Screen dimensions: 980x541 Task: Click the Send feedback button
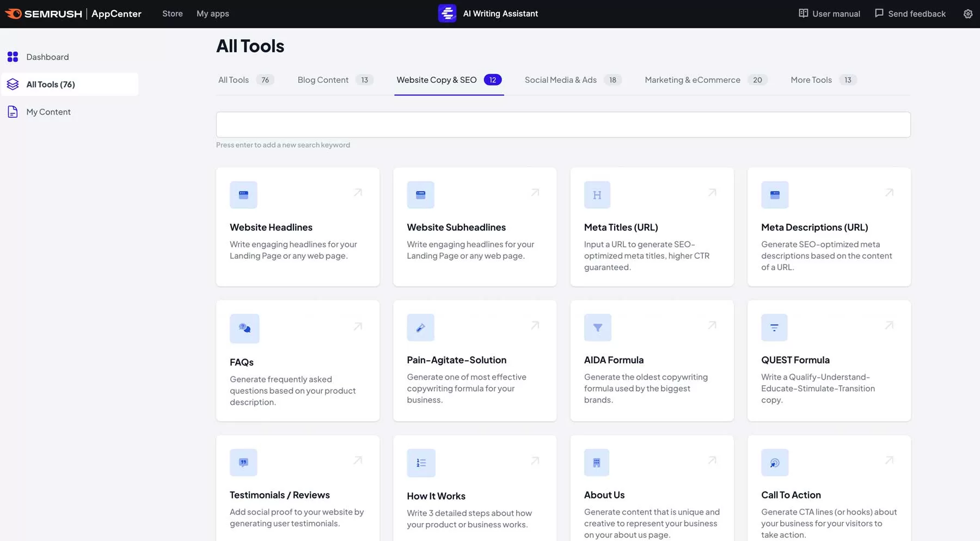(910, 14)
